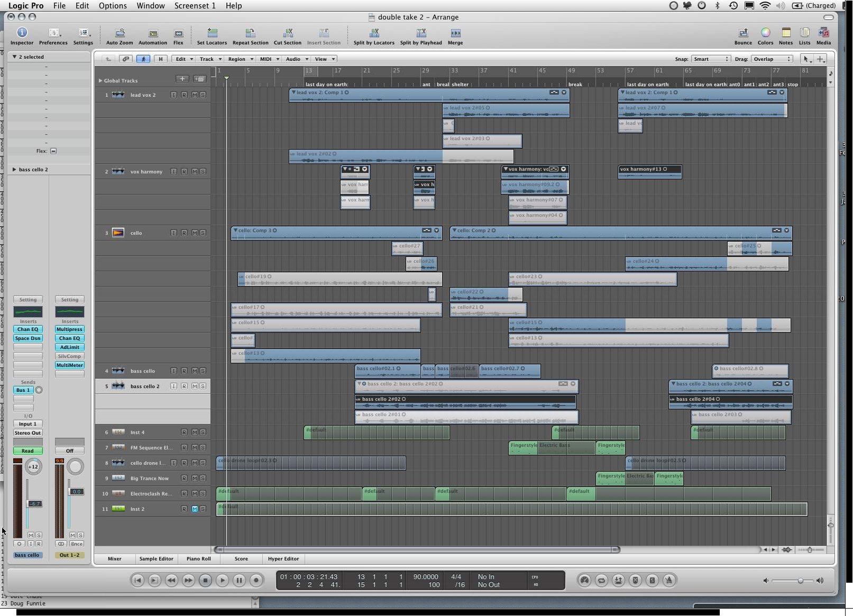Expand bass cello 2 inspector section
This screenshot has width=853, height=616.
click(x=14, y=169)
